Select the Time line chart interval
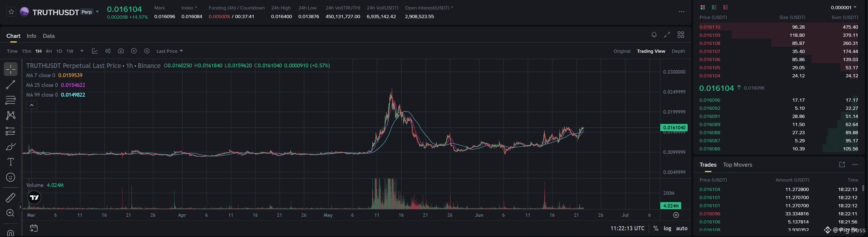The image size is (868, 237). pyautogui.click(x=12, y=51)
